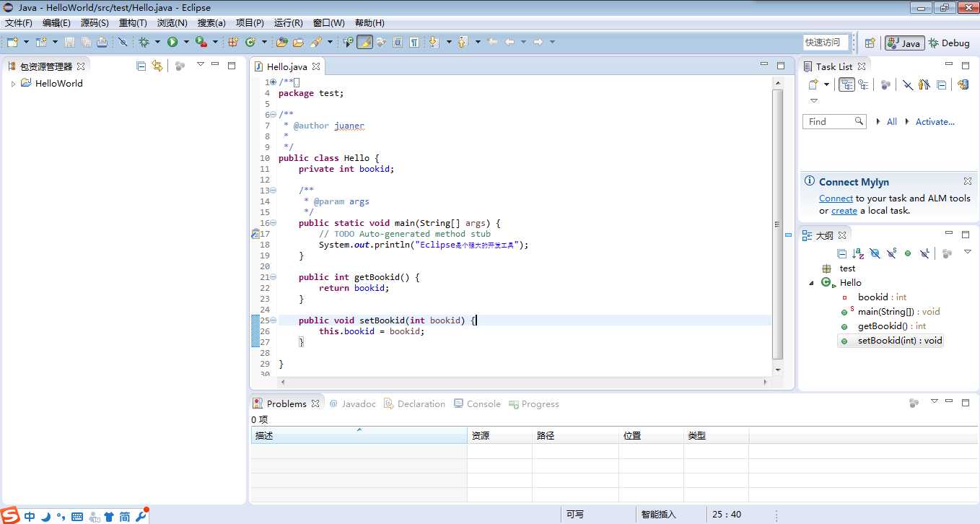The image size is (980, 524).
Task: Open the Run button dropdown arrow
Action: [x=185, y=42]
